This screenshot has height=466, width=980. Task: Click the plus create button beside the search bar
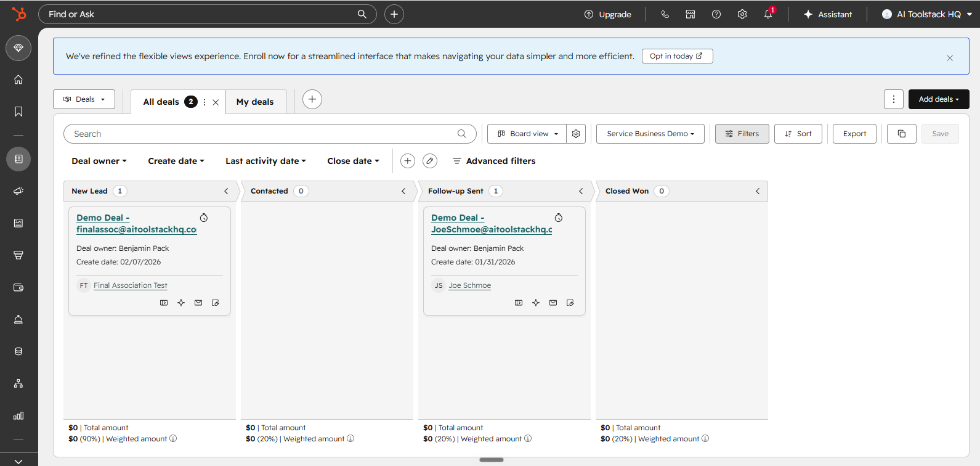pyautogui.click(x=394, y=14)
